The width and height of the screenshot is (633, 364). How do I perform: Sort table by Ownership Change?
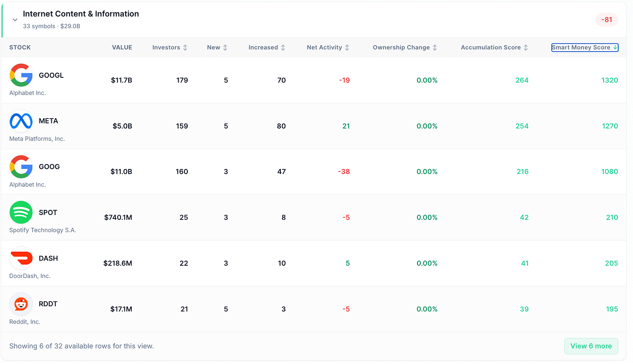[405, 48]
